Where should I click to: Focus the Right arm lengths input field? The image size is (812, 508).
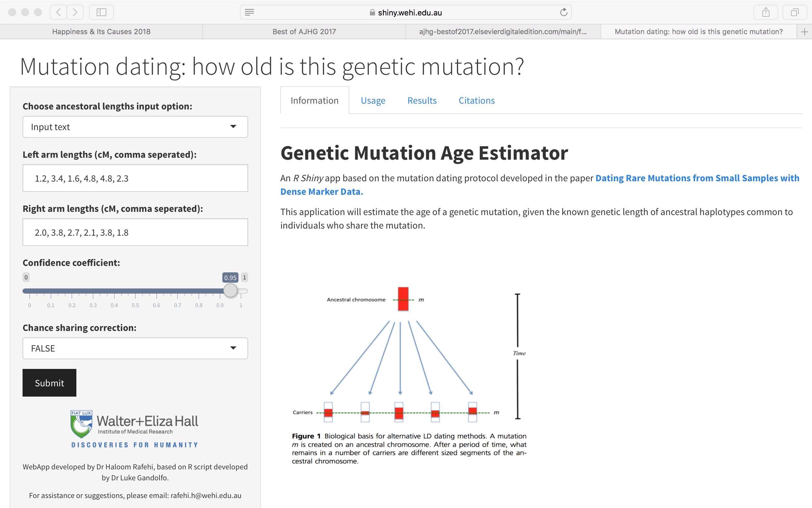[x=135, y=232]
